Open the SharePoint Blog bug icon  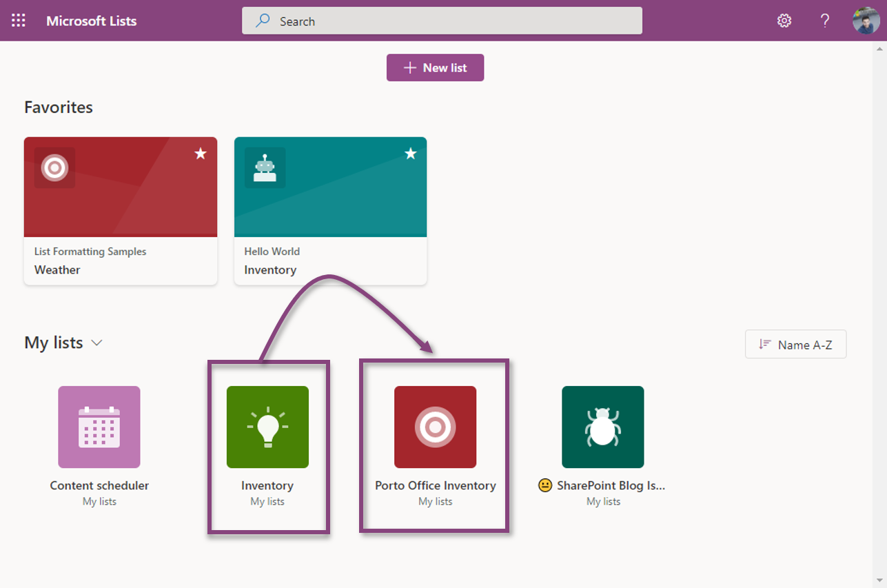pyautogui.click(x=602, y=427)
